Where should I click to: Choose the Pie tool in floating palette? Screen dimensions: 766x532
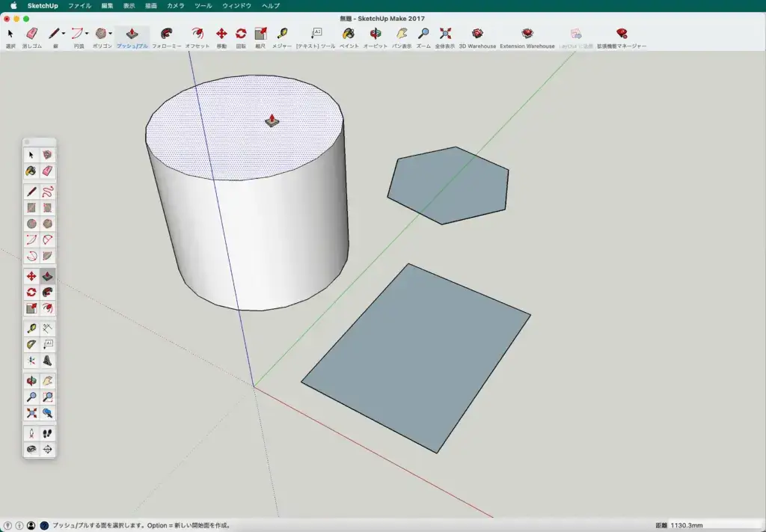click(x=47, y=256)
